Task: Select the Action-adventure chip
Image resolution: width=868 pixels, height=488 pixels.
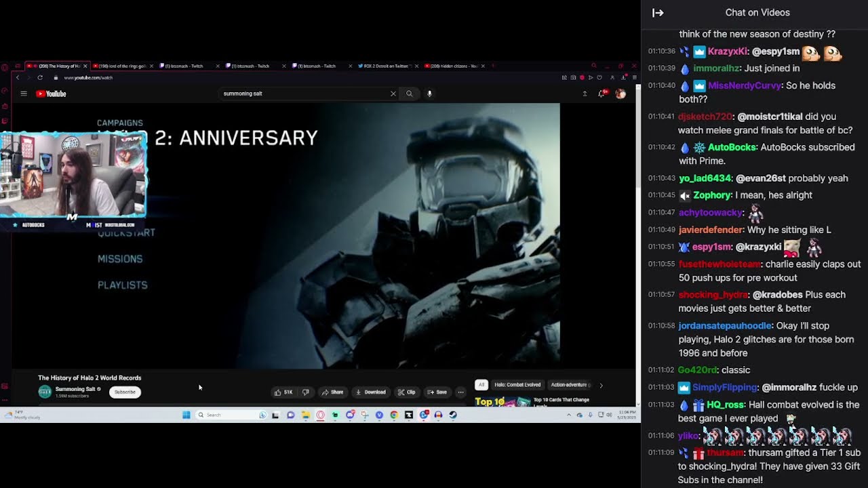Action: [x=570, y=385]
